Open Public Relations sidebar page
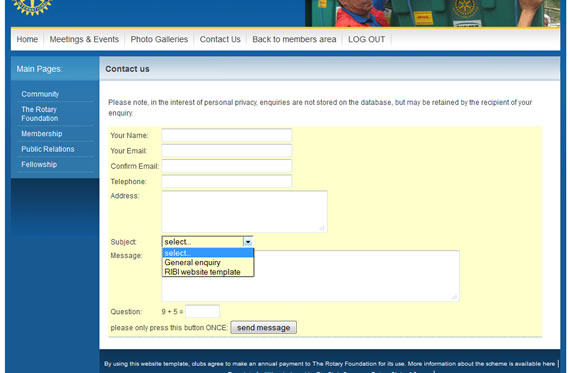570x373 pixels. coord(48,149)
